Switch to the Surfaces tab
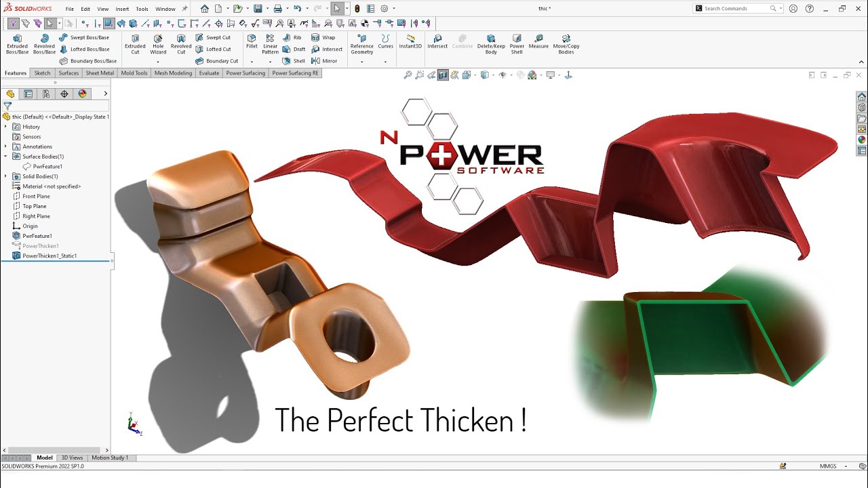The height and width of the screenshot is (488, 868). (68, 73)
